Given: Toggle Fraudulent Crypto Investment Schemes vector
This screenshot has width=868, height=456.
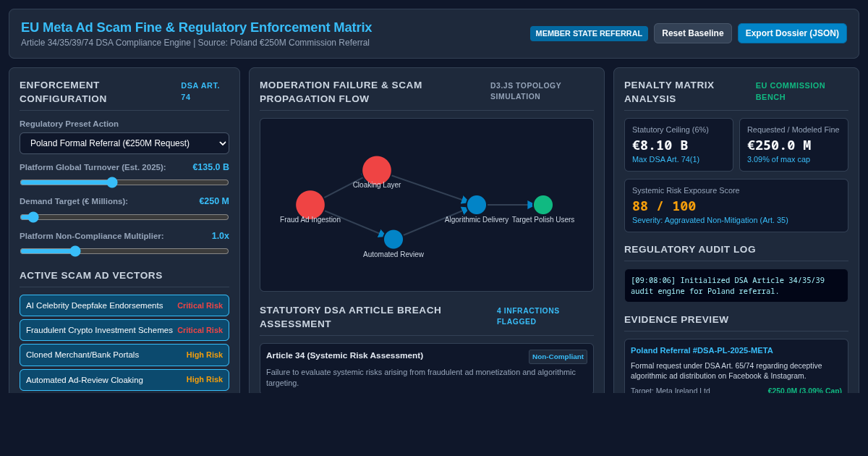Looking at the screenshot, I should pos(124,330).
